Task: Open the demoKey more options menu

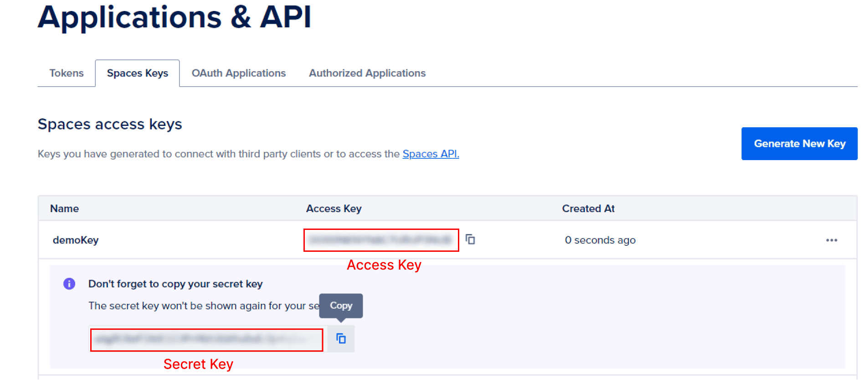Action: [831, 240]
